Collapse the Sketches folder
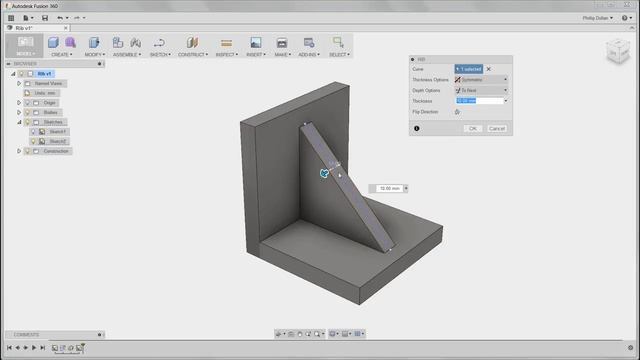Screen dimensions: 640x360 (19, 122)
